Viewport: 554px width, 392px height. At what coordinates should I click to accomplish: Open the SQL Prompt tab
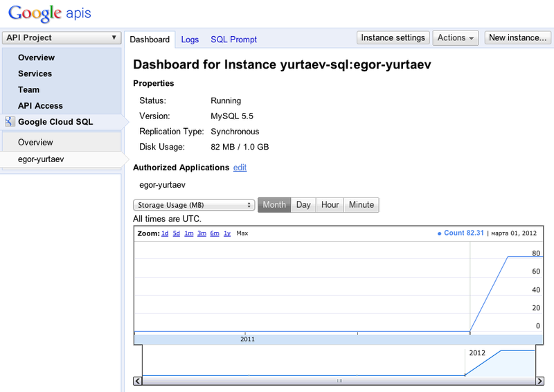[233, 39]
